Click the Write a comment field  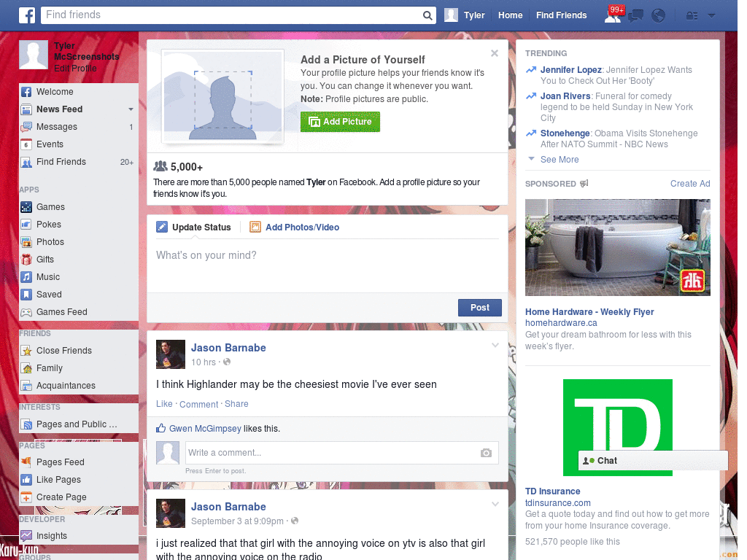[x=341, y=453]
